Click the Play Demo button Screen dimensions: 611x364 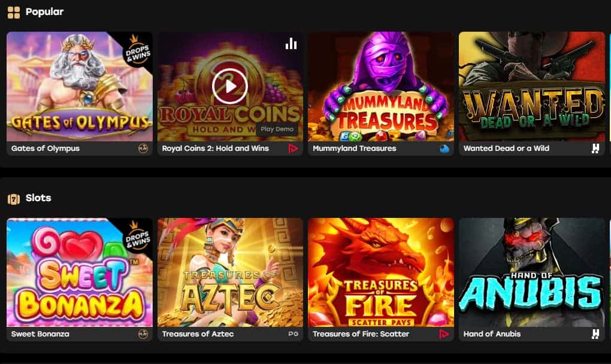pos(277,129)
